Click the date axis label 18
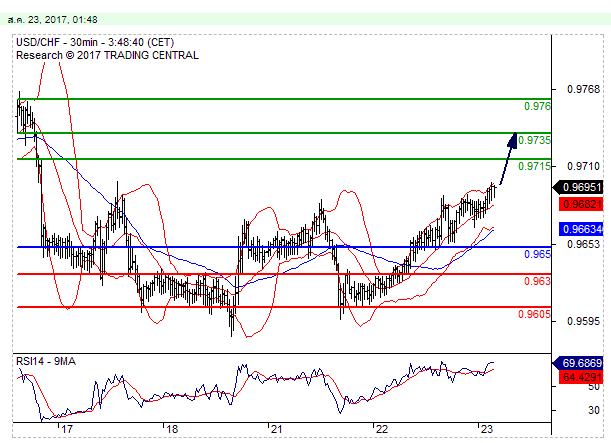This screenshot has height=443, width=611. [172, 429]
